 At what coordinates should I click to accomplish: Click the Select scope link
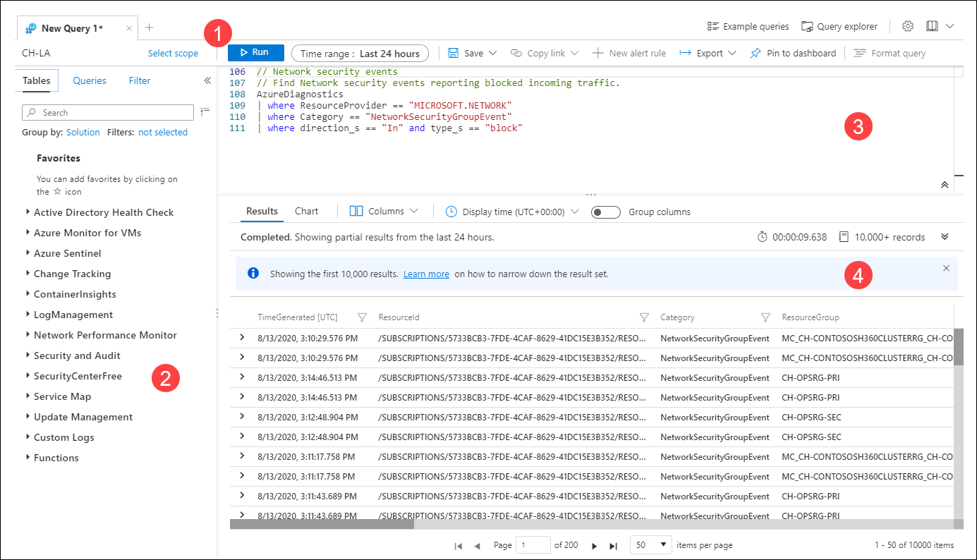point(173,53)
